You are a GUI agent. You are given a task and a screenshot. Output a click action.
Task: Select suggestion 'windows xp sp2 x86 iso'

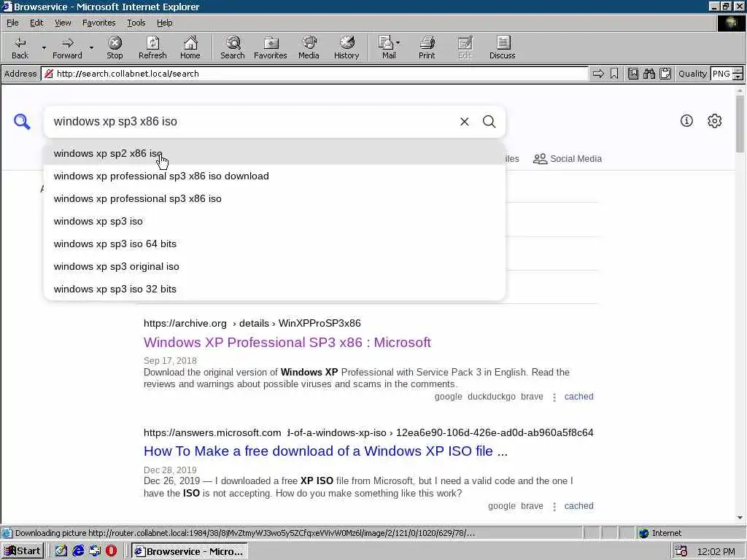click(274, 153)
